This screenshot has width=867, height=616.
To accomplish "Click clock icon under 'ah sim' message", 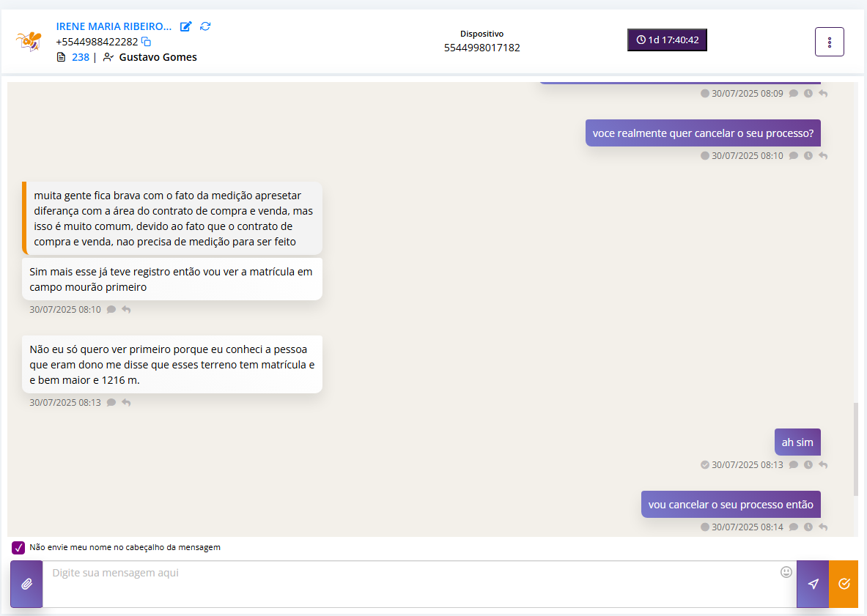I will point(808,465).
